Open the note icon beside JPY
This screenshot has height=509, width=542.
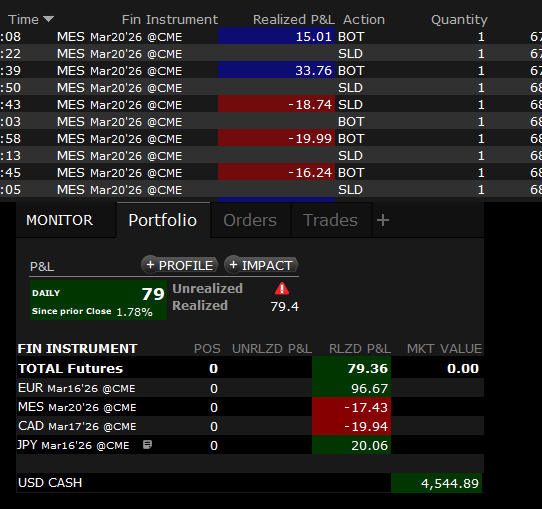[x=148, y=444]
